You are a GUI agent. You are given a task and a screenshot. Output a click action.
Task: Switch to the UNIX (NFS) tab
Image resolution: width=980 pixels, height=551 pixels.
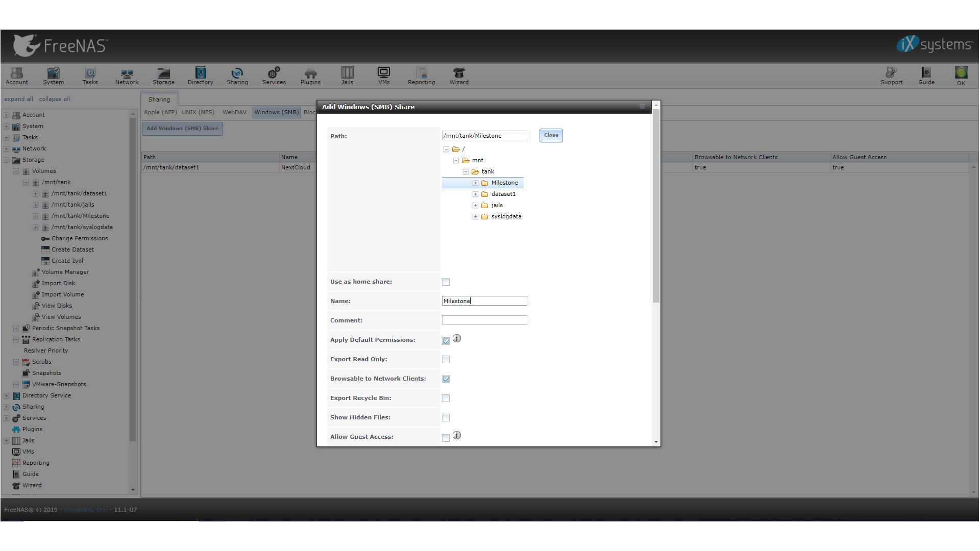click(x=198, y=112)
